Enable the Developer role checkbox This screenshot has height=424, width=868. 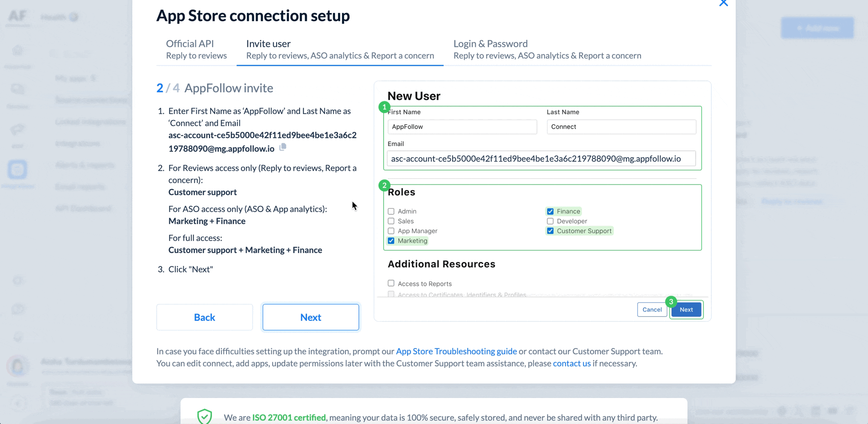tap(550, 221)
